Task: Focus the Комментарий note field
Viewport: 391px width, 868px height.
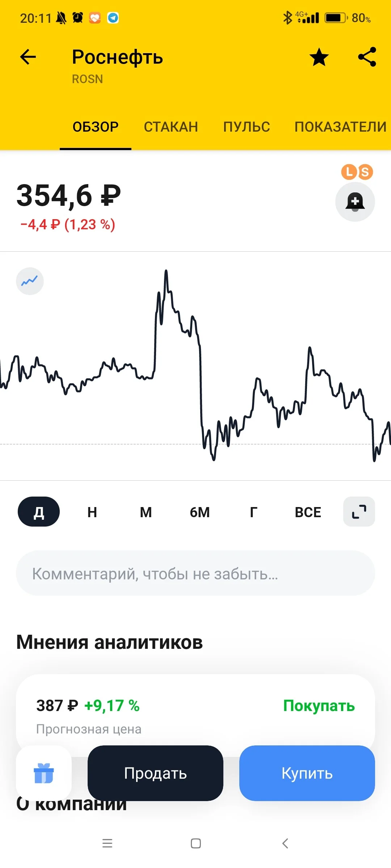Action: point(195,573)
